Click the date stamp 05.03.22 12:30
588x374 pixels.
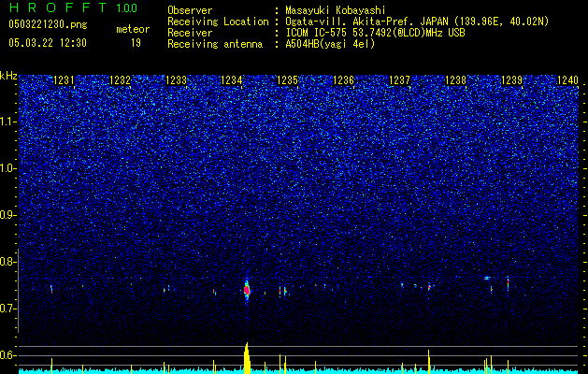(x=48, y=43)
